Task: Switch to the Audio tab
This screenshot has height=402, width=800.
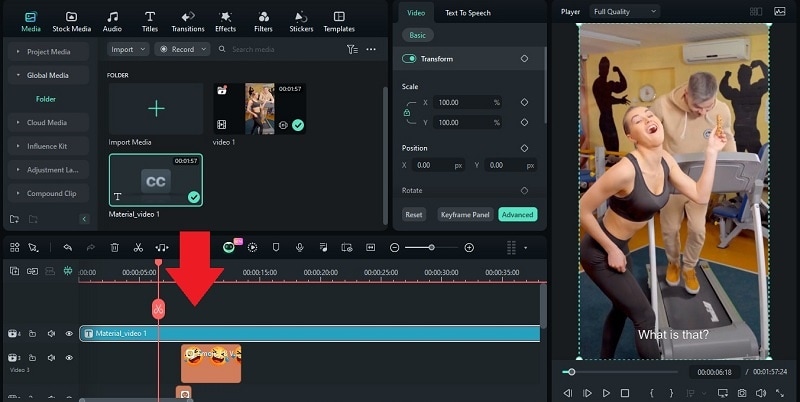Action: tap(112, 22)
